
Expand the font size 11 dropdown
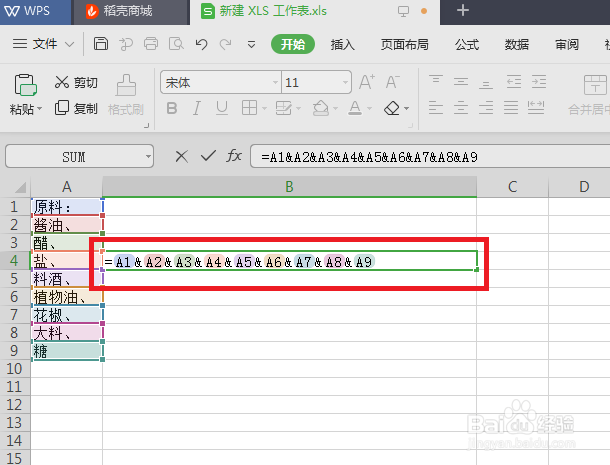[x=345, y=82]
